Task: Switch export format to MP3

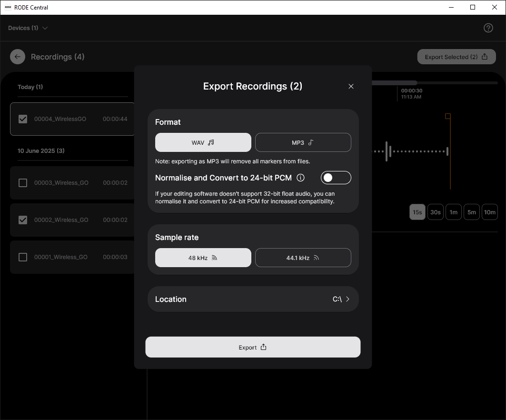Action: point(303,142)
